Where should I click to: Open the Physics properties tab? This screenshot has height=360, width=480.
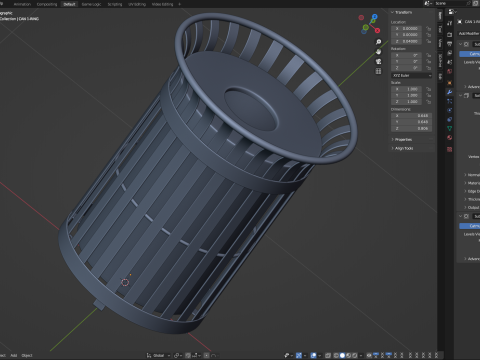(x=449, y=110)
